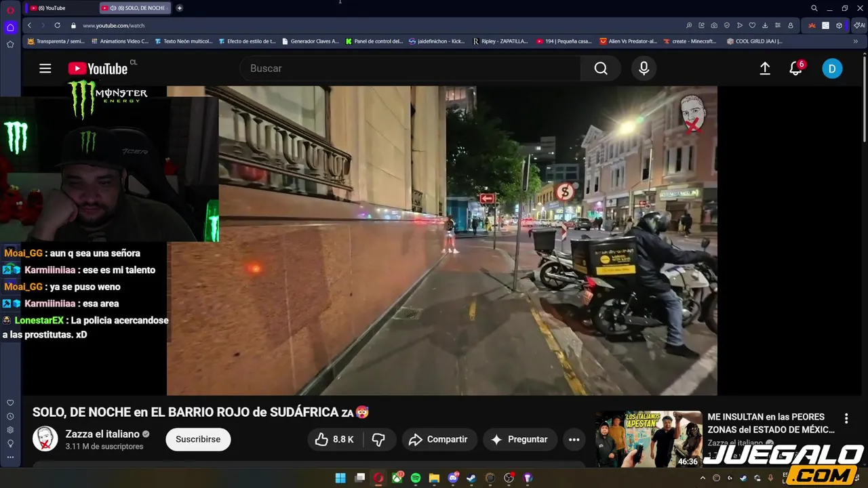Open Alien Vs Predator bookmark
Screen dimensions: 868x488
pyautogui.click(x=628, y=41)
